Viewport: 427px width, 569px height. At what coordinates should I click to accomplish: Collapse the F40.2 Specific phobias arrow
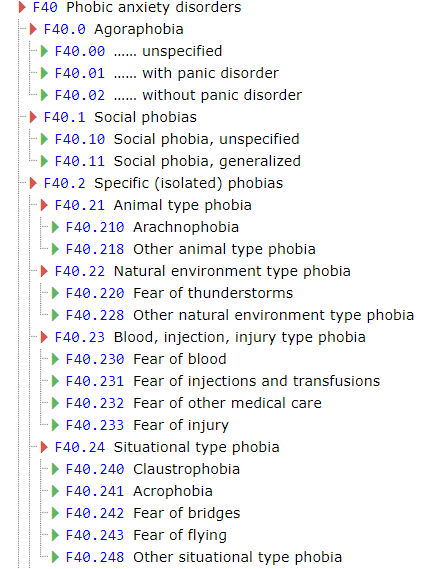pos(33,183)
